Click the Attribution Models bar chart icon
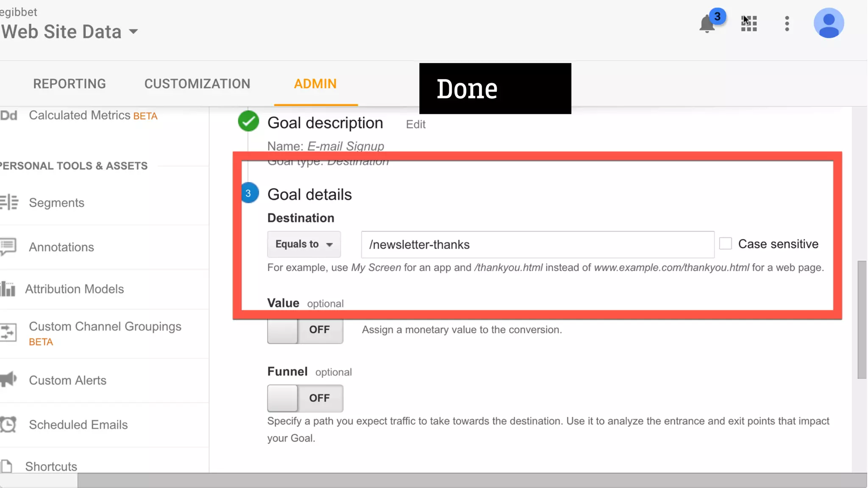 click(x=8, y=289)
